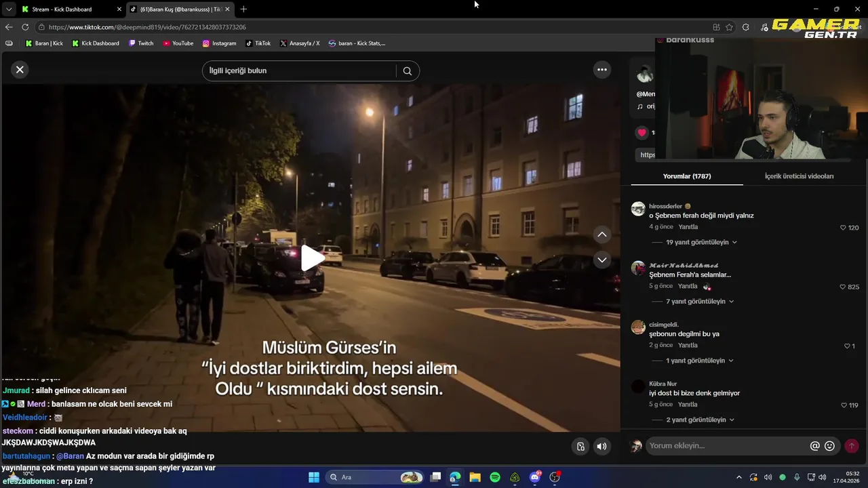This screenshot has width=868, height=488.
Task: Open the video creator's profile avatar
Action: click(x=644, y=74)
